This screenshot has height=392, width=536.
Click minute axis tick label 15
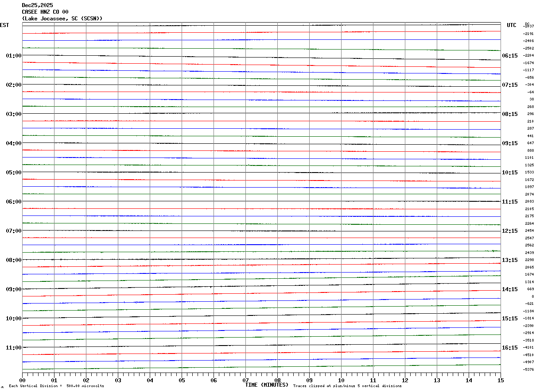(501, 380)
